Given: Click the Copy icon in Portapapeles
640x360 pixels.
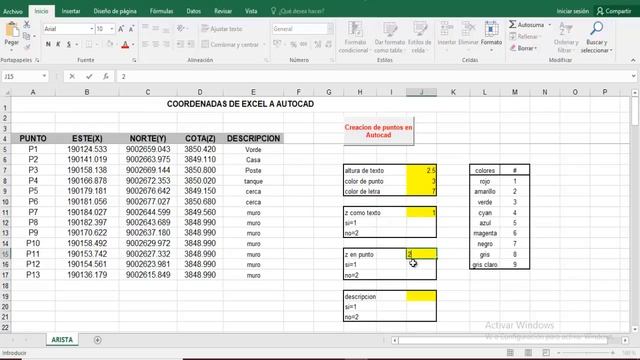Looking at the screenshot, I should click(x=27, y=36).
